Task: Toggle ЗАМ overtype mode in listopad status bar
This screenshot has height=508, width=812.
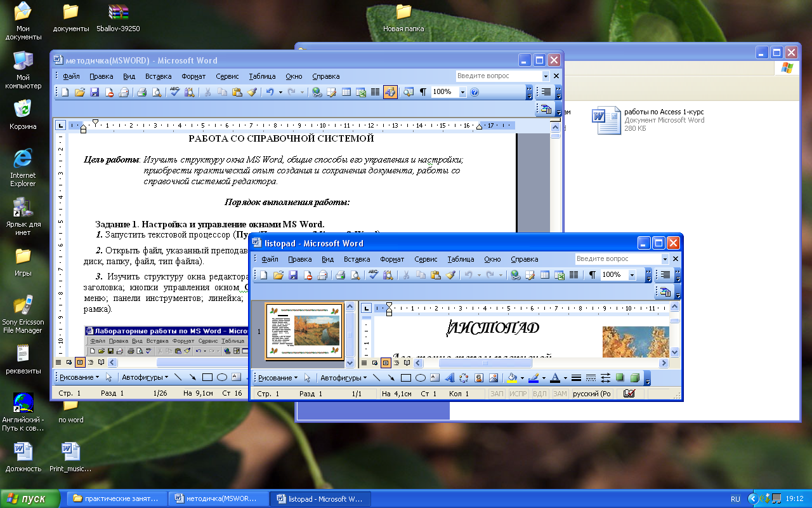Action: click(x=560, y=394)
